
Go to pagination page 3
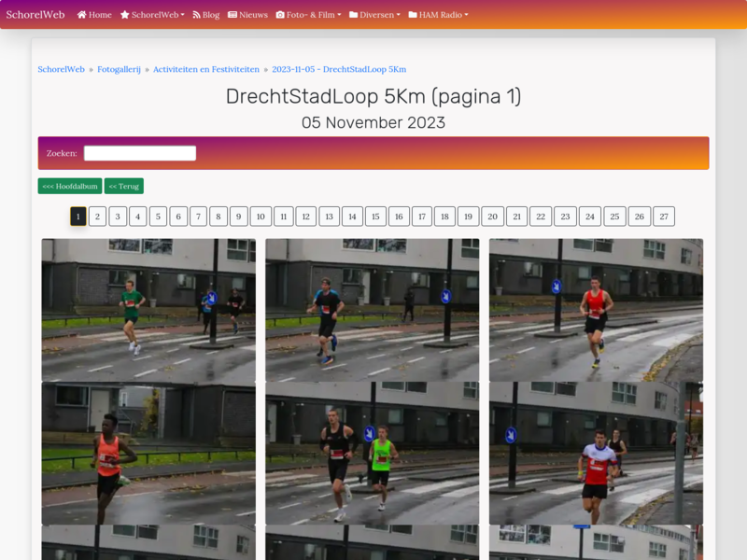click(x=118, y=217)
